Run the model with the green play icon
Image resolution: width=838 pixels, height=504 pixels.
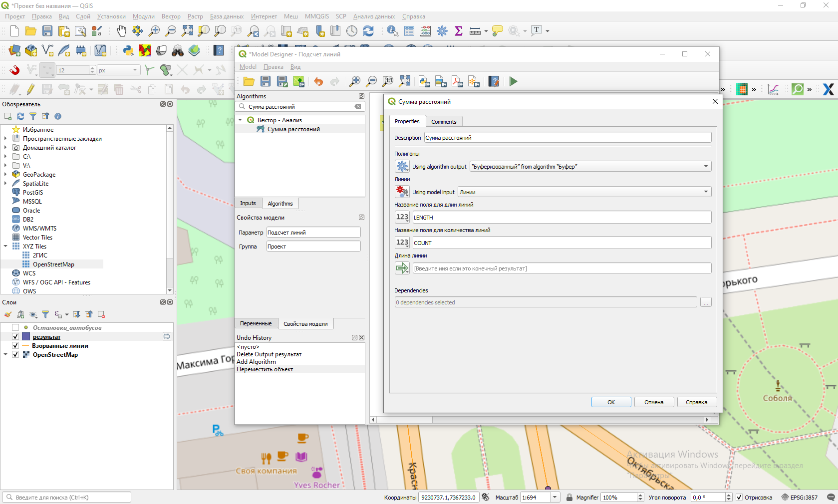513,81
